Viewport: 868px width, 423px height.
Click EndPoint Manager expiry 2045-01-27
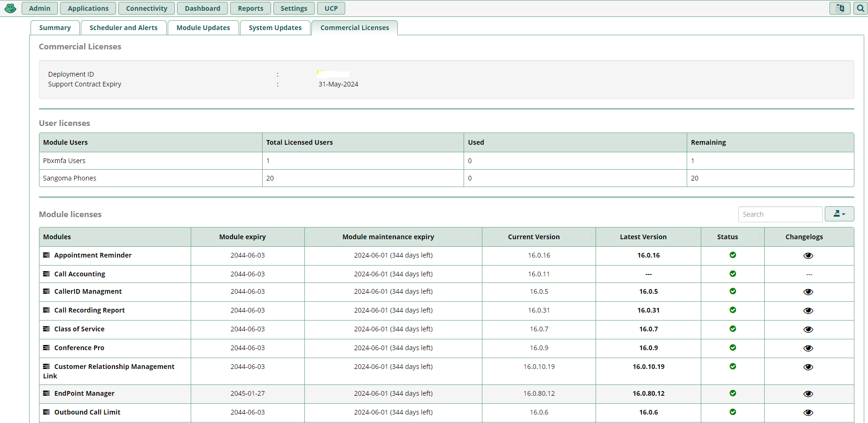[248, 393]
